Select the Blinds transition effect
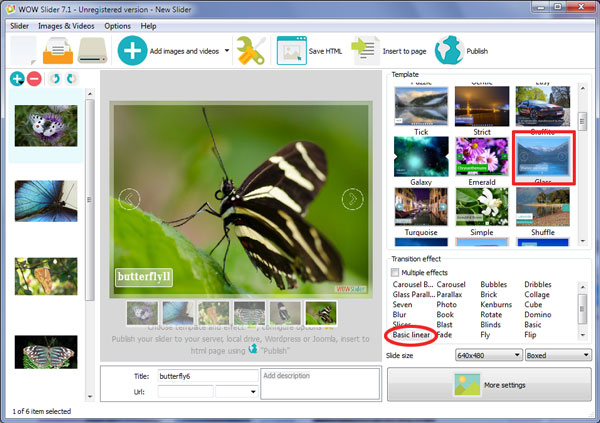 [490, 324]
